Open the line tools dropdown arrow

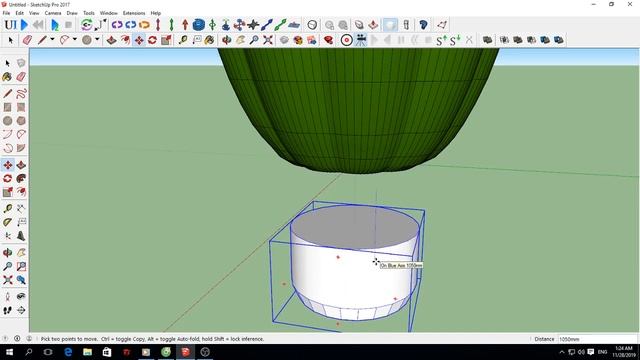click(x=52, y=40)
